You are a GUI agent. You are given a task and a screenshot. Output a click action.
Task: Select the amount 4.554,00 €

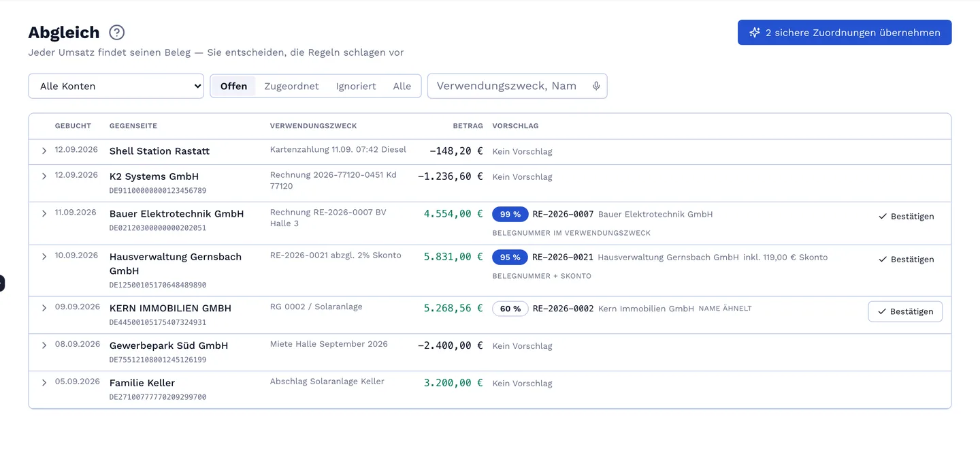(453, 213)
